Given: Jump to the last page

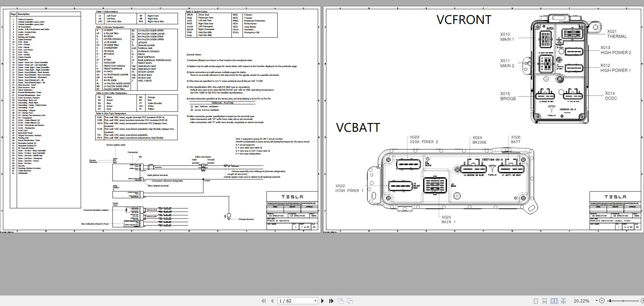Looking at the screenshot, I should [331, 301].
